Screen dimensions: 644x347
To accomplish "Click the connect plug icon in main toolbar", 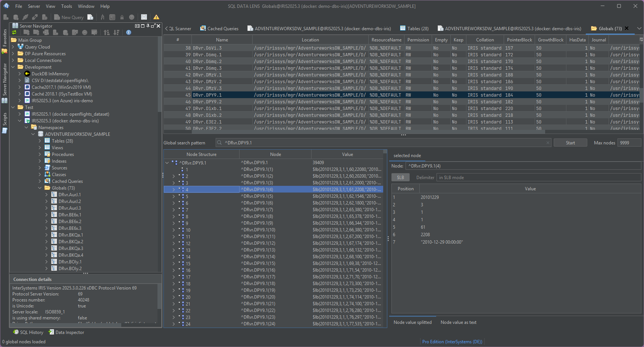I will tap(25, 17).
